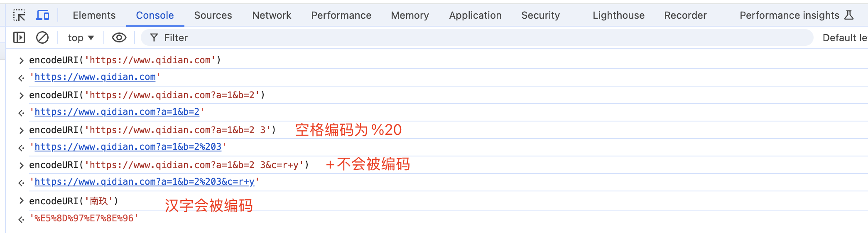
Task: Click the funnel Filter icon
Action: tap(154, 38)
